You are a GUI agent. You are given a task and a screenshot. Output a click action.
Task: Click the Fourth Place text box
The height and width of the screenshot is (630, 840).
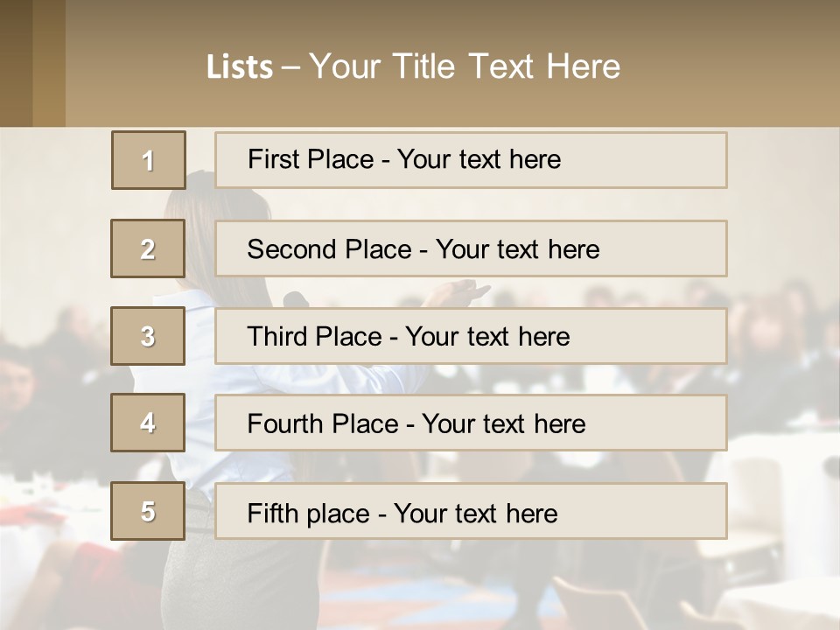click(x=471, y=423)
